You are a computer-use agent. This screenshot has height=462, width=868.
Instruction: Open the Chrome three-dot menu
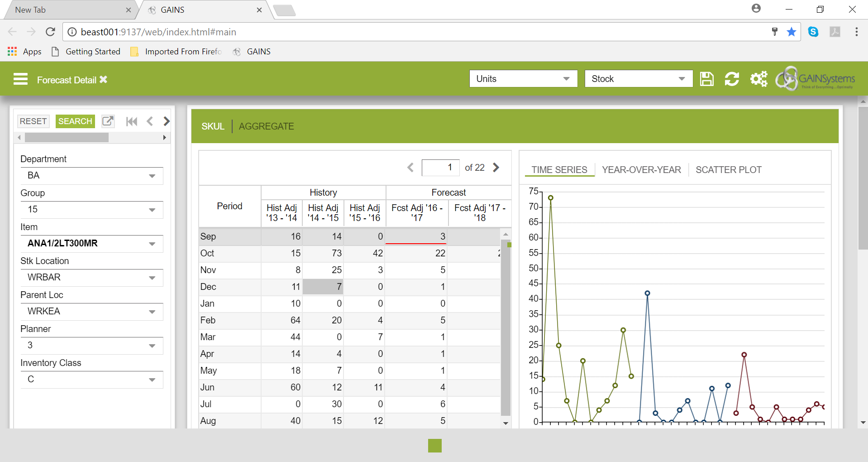[857, 32]
